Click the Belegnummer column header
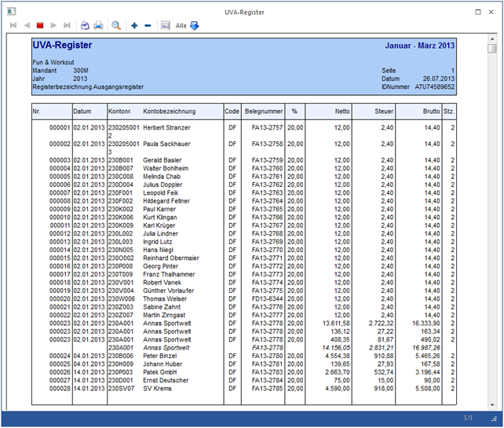Viewport: 504px width, 428px height. point(262,112)
